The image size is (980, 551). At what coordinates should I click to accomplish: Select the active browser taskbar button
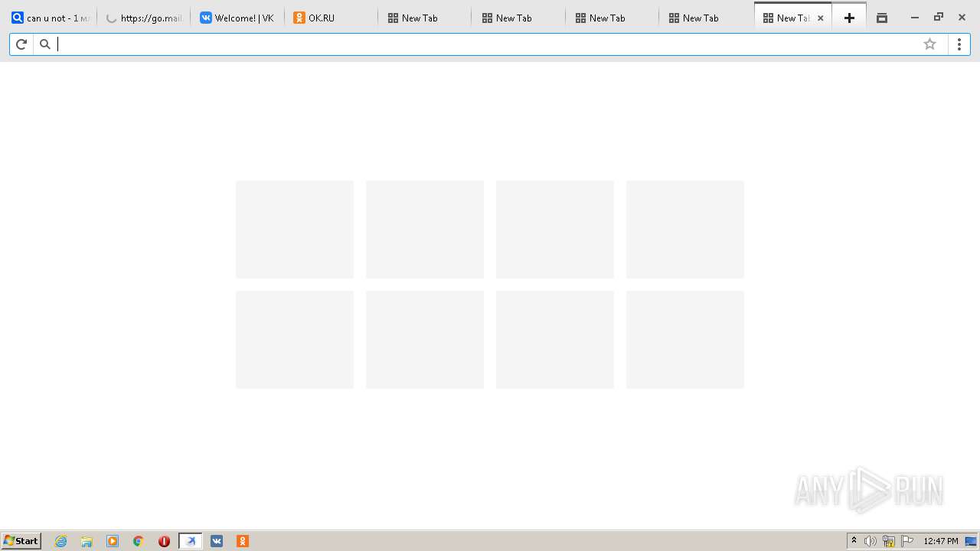[191, 541]
